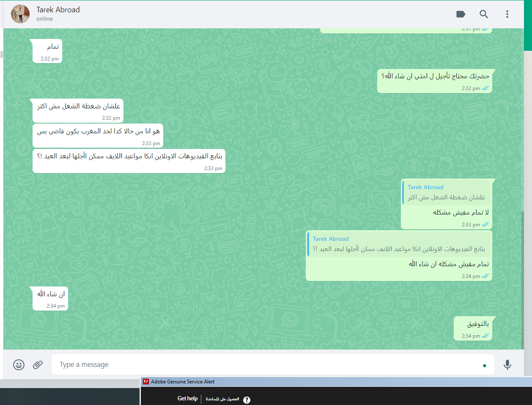The image size is (532, 405).
Task: Click the read ticks on the "بالتوفيق" message
Action: pos(485,336)
